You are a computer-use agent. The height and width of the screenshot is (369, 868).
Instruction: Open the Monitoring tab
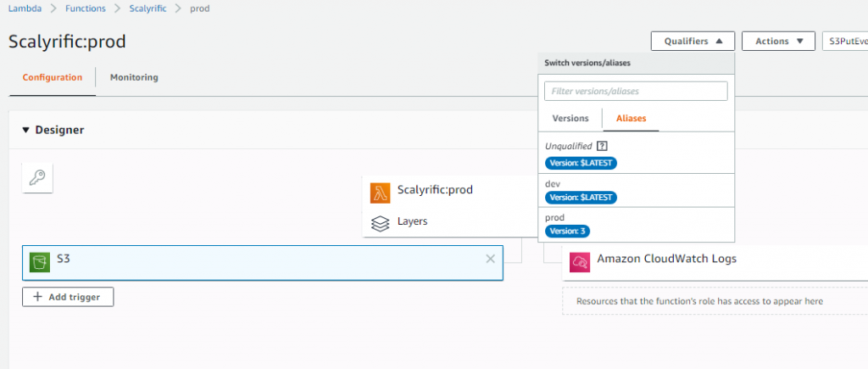[x=134, y=77]
